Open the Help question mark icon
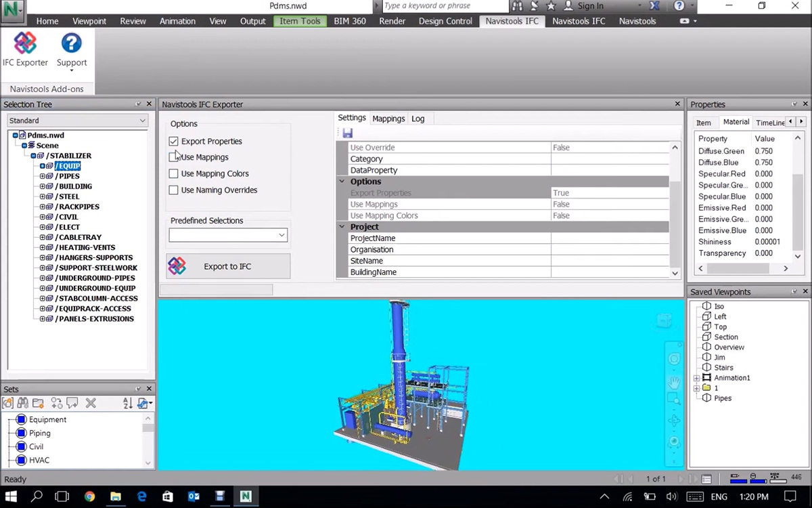Screen dimensions: 812x508 tap(679, 6)
